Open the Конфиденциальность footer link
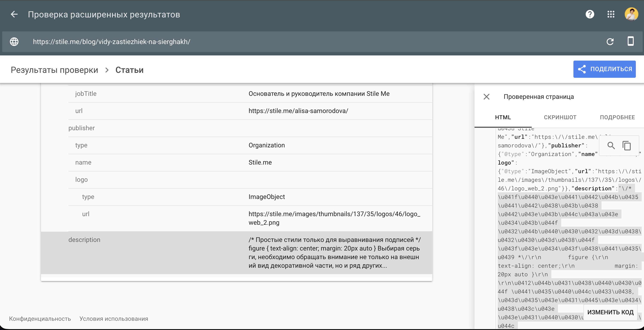Image resolution: width=644 pixels, height=330 pixels. pyautogui.click(x=40, y=319)
